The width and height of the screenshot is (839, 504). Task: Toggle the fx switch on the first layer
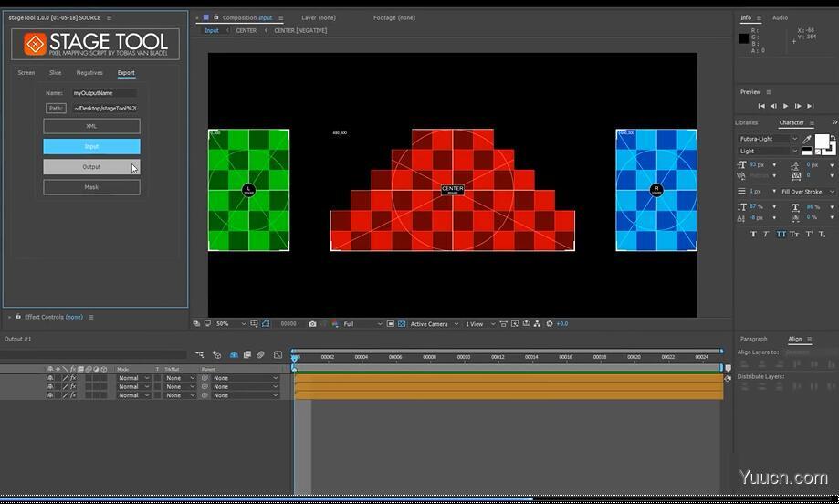(x=73, y=378)
